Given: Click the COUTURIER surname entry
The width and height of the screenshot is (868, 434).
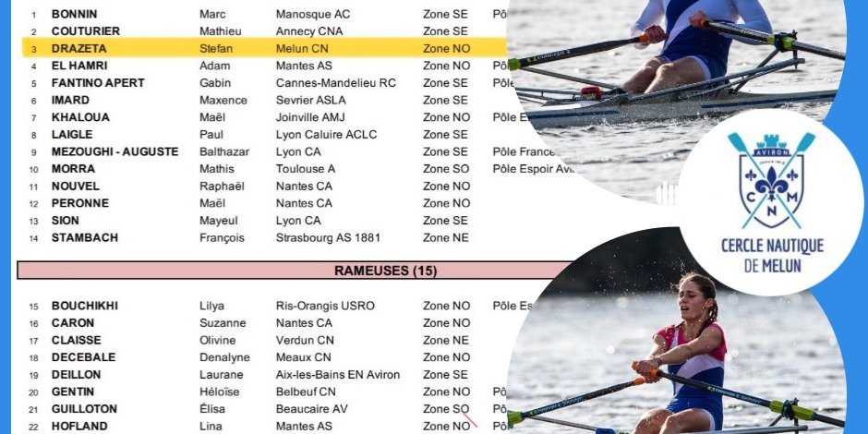Looking at the screenshot, I should (86, 31).
